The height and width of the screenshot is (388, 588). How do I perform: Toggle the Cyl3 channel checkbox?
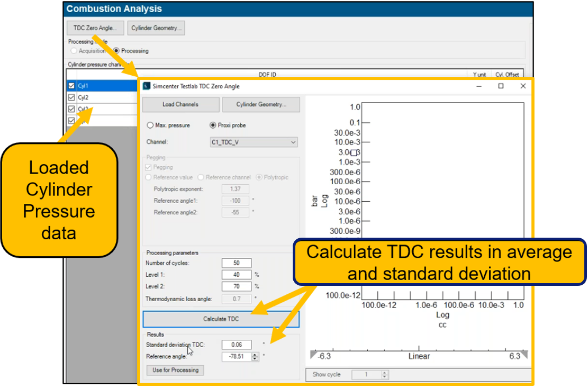pos(71,109)
